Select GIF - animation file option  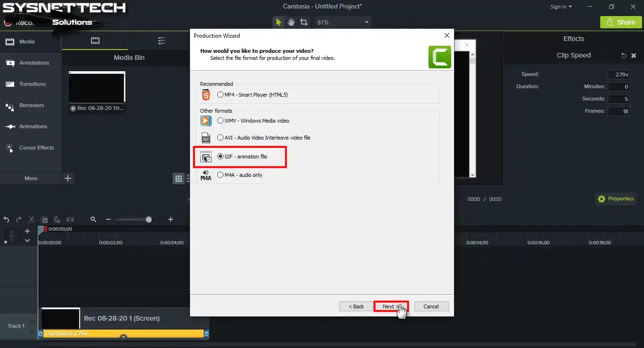click(242, 157)
